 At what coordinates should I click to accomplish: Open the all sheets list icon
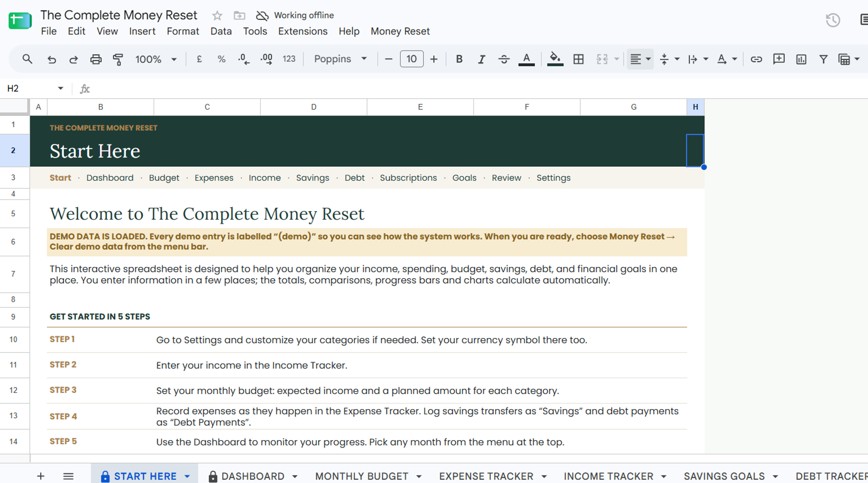tap(68, 476)
